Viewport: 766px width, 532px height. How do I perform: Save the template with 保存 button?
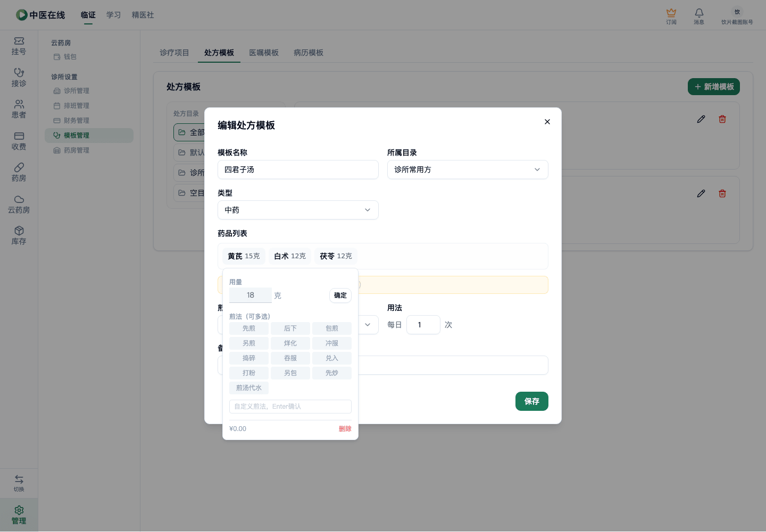(x=532, y=401)
